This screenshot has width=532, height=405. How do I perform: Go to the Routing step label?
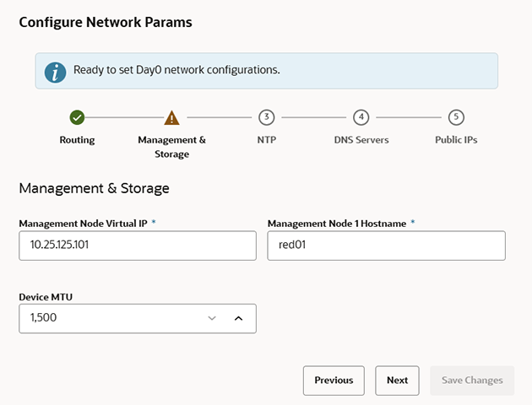(x=77, y=139)
